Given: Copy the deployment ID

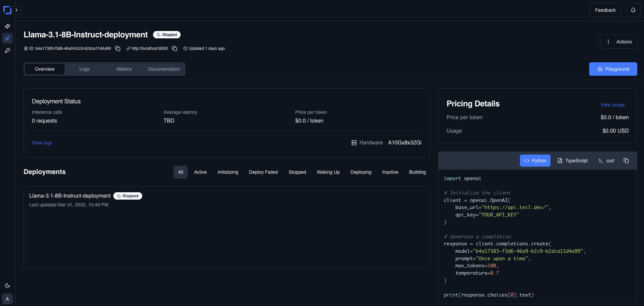Looking at the screenshot, I should [118, 48].
